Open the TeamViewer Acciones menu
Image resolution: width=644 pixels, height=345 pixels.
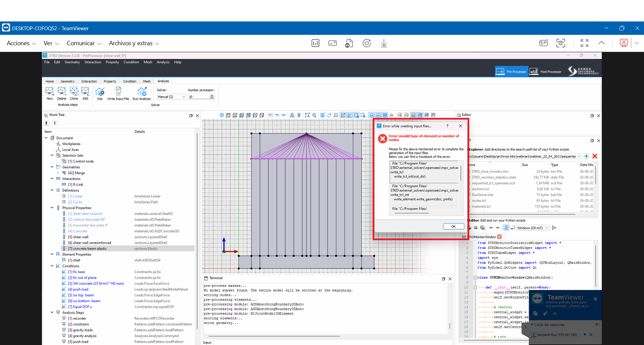pyautogui.click(x=21, y=43)
